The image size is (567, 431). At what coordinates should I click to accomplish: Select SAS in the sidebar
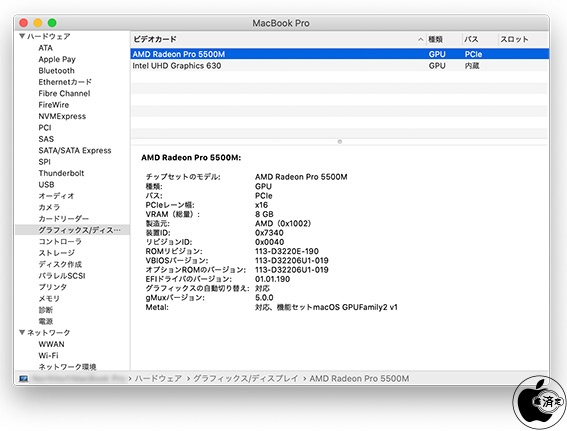(x=46, y=139)
